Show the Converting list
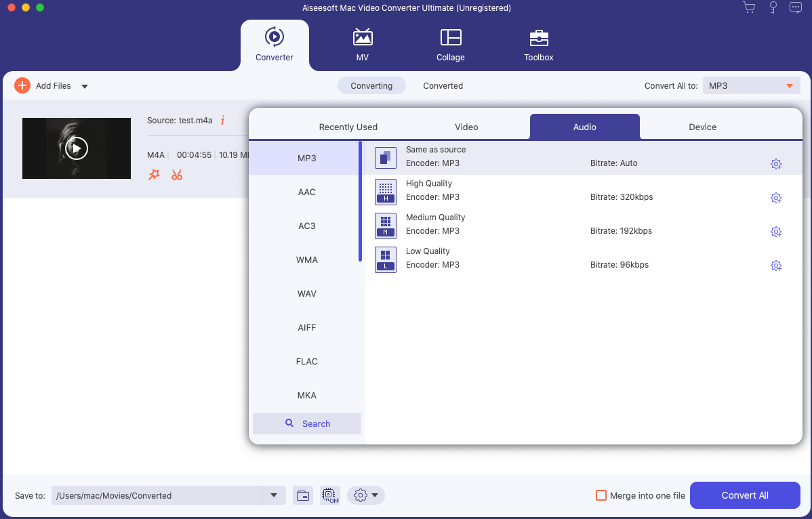 (x=372, y=85)
